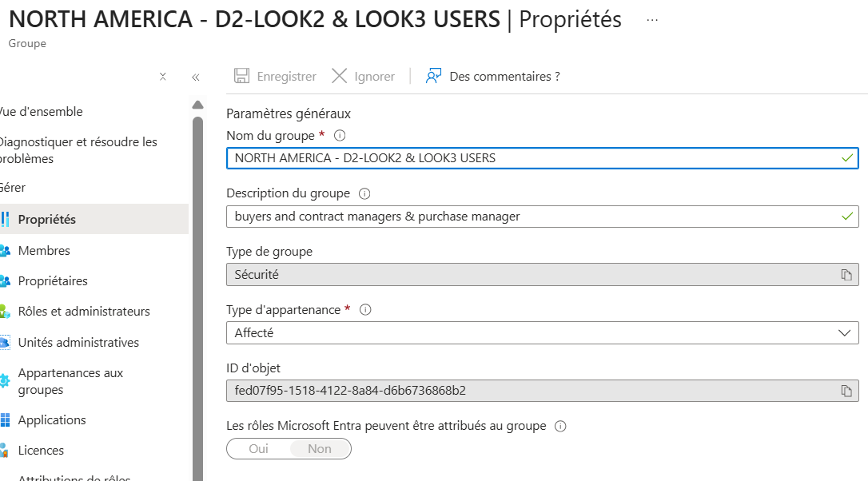Copy the Type de groupe value
Image resolution: width=868 pixels, height=481 pixels.
click(846, 275)
